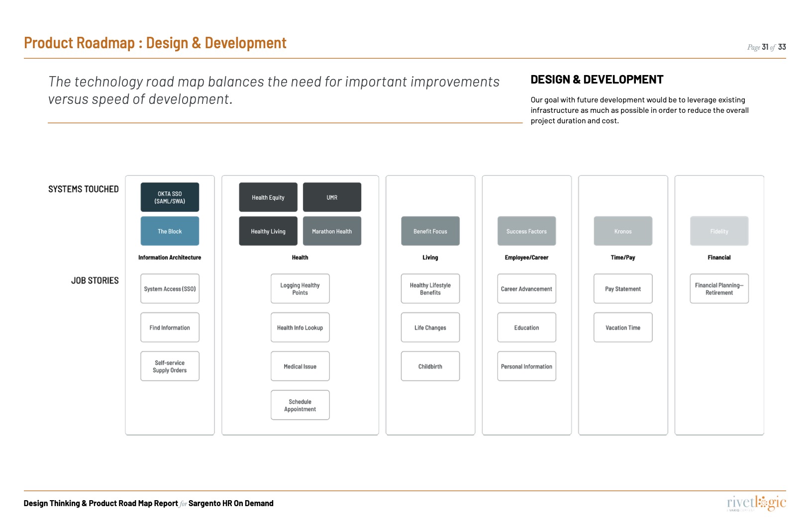Select the Financial Planning—Retirement card

719,289
